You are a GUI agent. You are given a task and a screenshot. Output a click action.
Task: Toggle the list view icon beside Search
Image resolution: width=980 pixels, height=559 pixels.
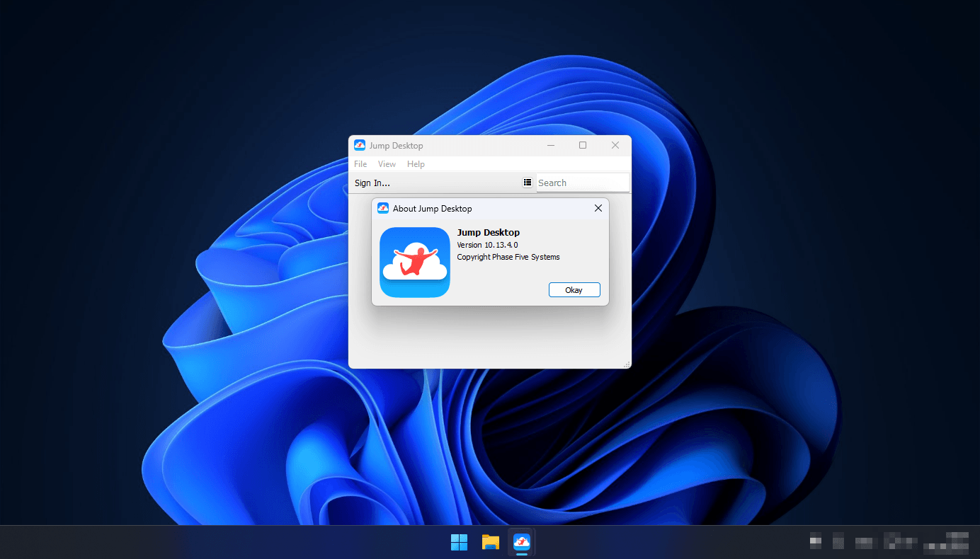(528, 183)
